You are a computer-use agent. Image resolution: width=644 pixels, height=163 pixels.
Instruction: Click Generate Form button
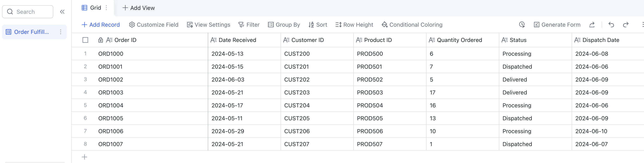coord(557,25)
